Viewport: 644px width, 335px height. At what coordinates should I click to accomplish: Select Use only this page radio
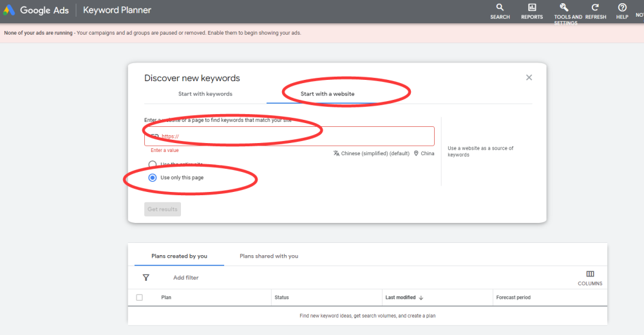tap(153, 178)
